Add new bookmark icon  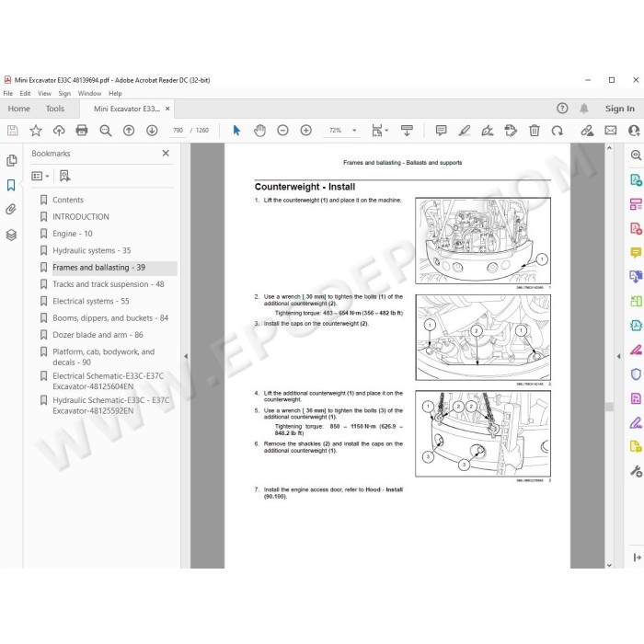click(x=64, y=177)
